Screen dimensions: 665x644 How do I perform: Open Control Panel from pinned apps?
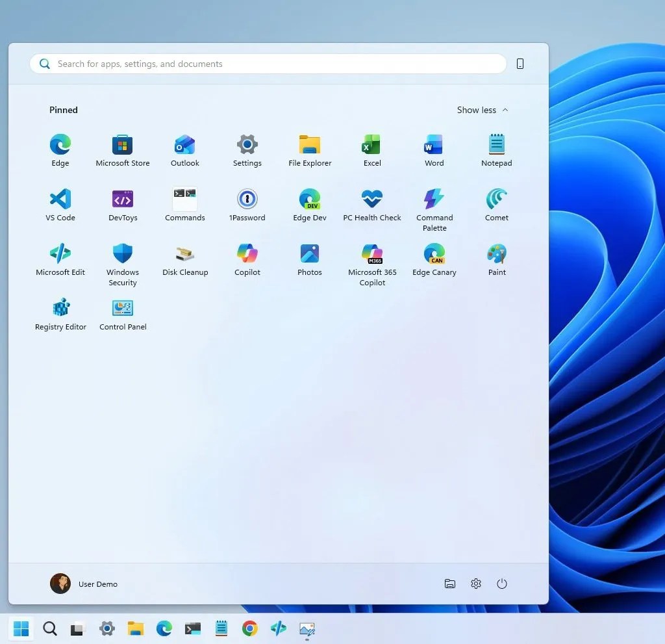click(122, 308)
